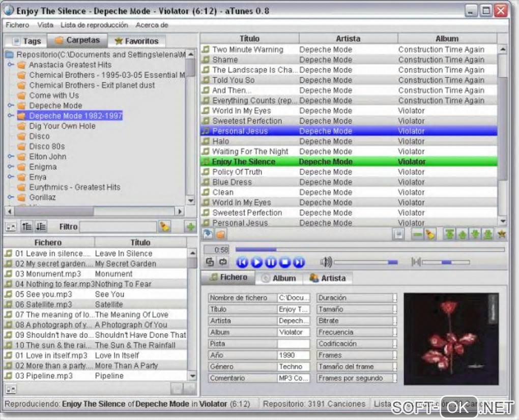Open the Acerca de menu
This screenshot has height=420, width=519.
(x=152, y=25)
